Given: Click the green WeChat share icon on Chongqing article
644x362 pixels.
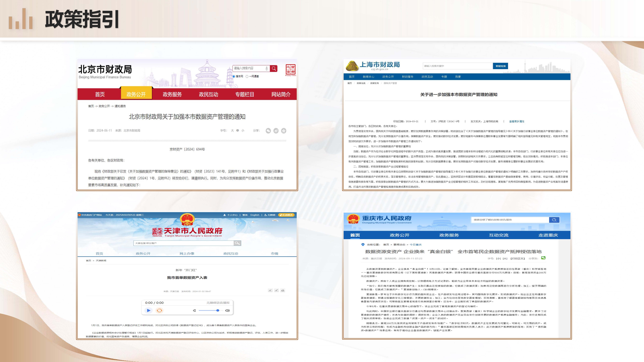Looking at the screenshot, I should coord(543,258).
